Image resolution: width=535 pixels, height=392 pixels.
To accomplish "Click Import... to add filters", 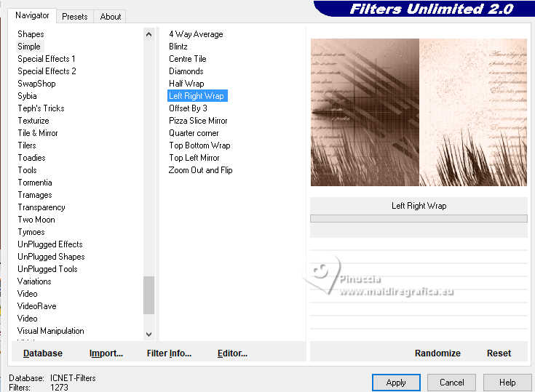I will [106, 353].
